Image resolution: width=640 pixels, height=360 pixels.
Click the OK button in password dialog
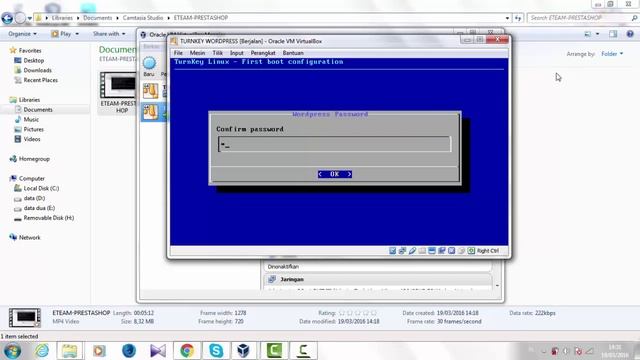tap(335, 174)
